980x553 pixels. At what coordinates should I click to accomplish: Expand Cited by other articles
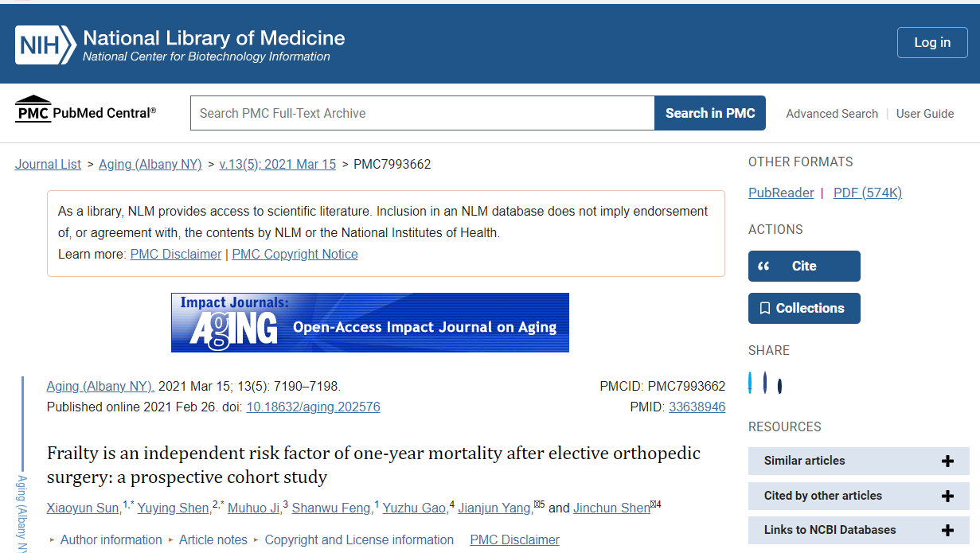(858, 496)
